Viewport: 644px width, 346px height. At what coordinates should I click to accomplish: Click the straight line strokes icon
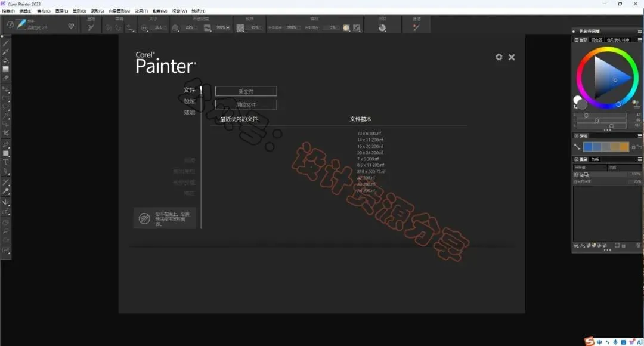pyautogui.click(x=118, y=28)
